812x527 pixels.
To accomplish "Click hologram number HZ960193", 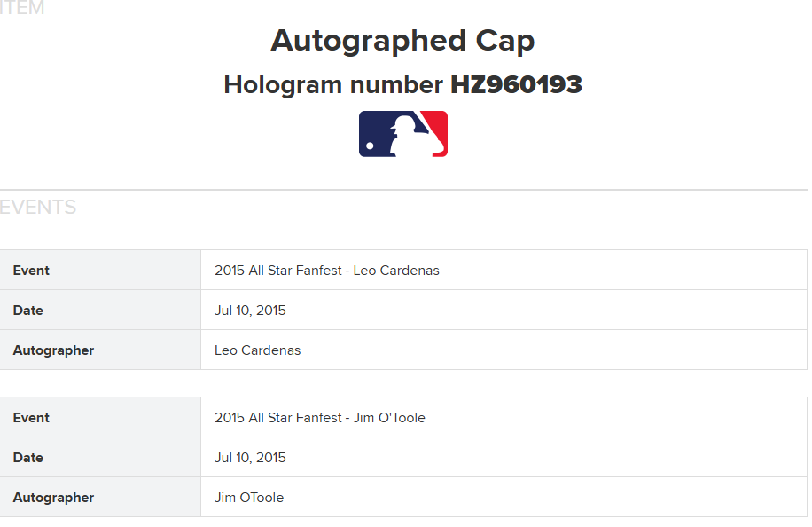I will coord(516,84).
